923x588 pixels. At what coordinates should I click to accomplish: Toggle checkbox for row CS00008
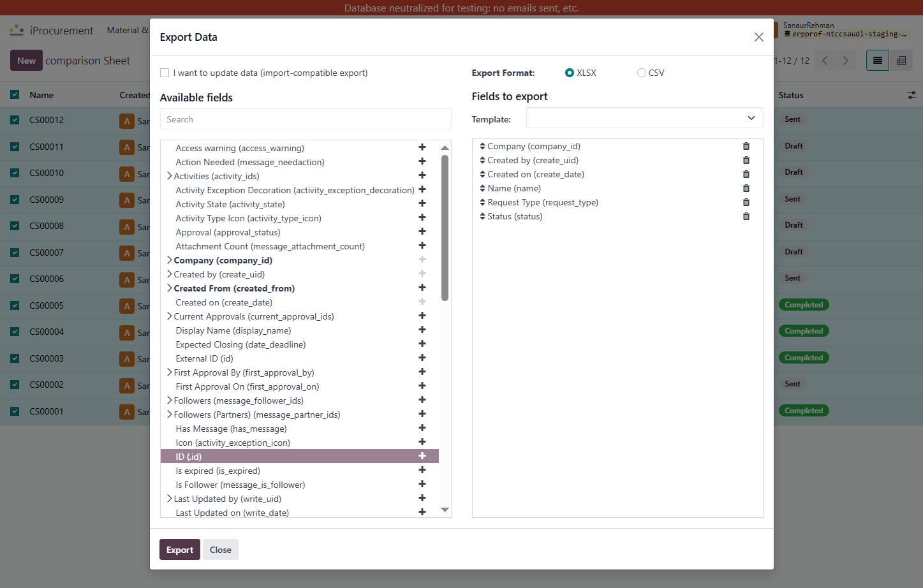pyautogui.click(x=15, y=226)
